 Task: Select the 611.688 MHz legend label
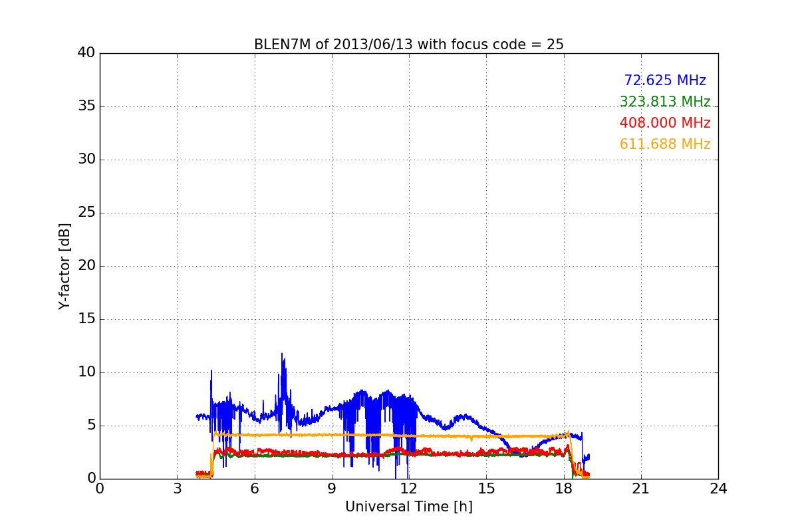click(665, 144)
